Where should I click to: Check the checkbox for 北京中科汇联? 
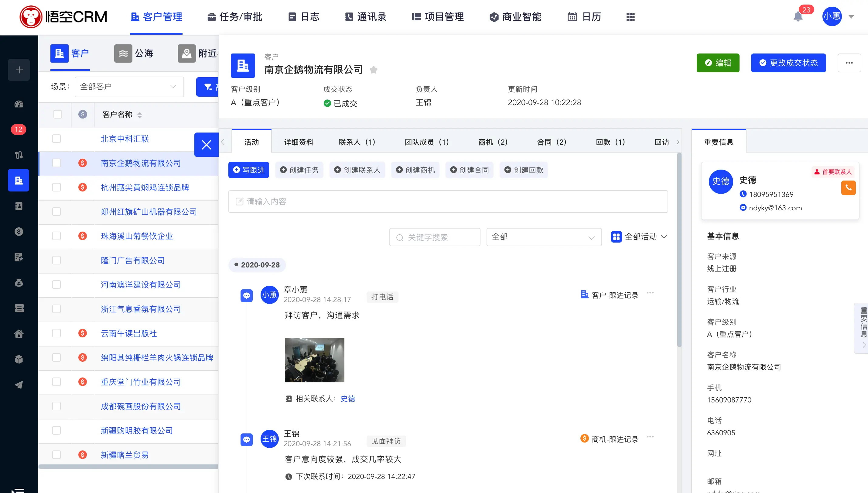[x=56, y=139]
